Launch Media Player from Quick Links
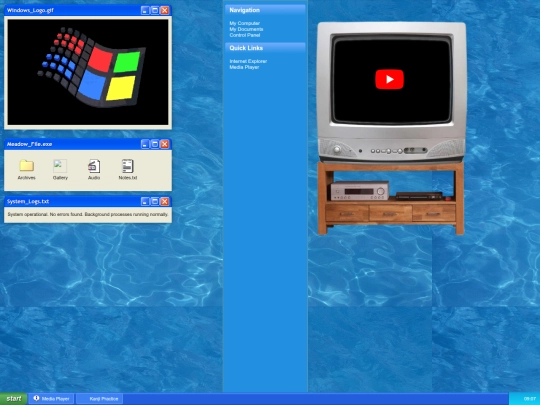Image resolution: width=540 pixels, height=405 pixels. pyautogui.click(x=244, y=67)
